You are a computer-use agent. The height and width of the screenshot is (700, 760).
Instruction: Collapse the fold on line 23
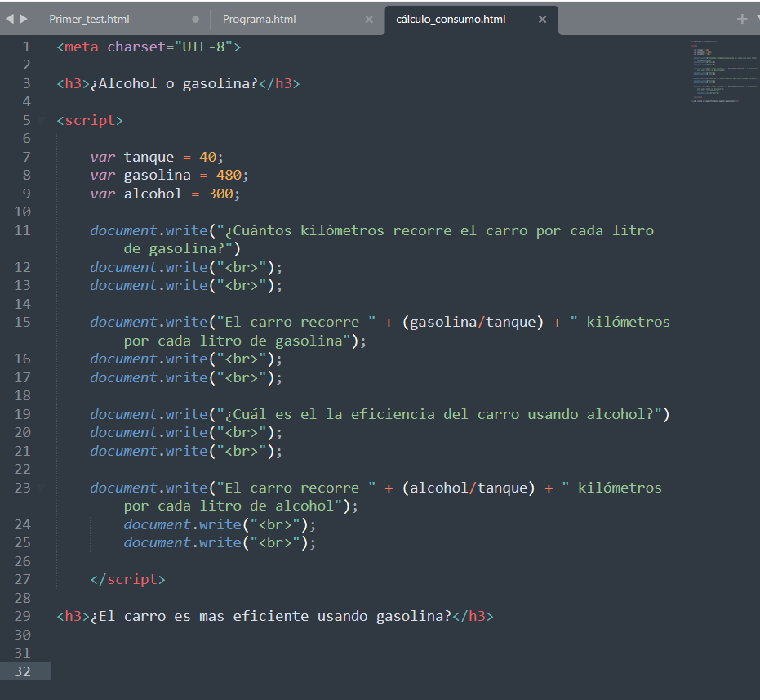(x=42, y=488)
